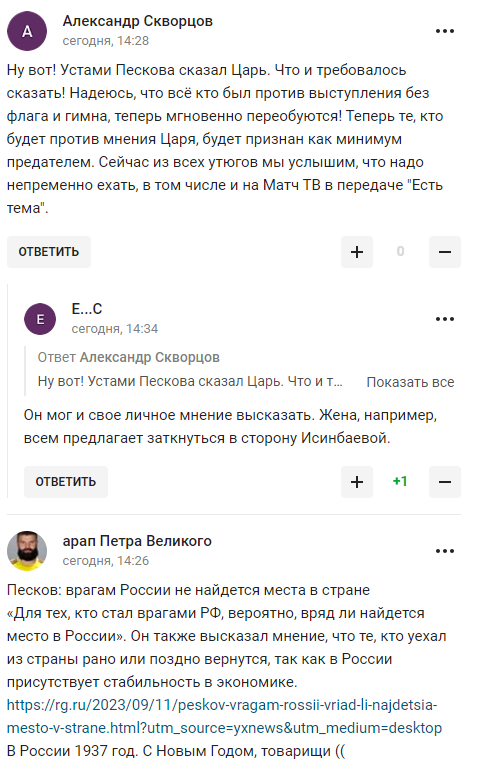Screen dimensions: 481x769
Task: Downvote Александр Скворцов's comment with minus
Action: (x=445, y=252)
